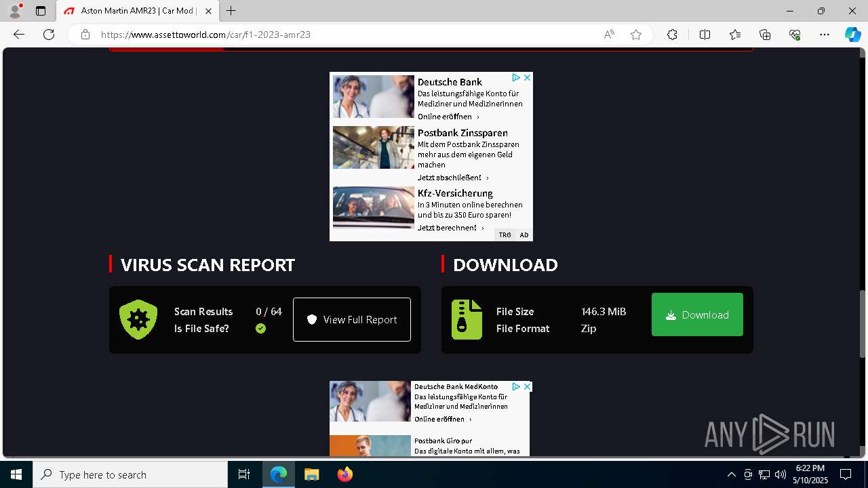Viewport: 868px width, 488px height.
Task: Click the 146.3 MiB file size value
Action: (x=604, y=312)
